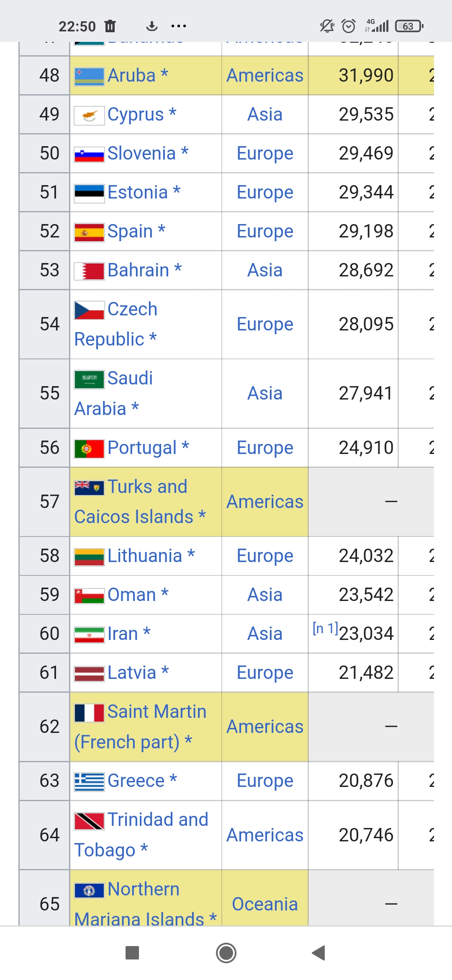The height and width of the screenshot is (980, 452).
Task: Tap the Spain flag icon
Action: click(x=89, y=232)
